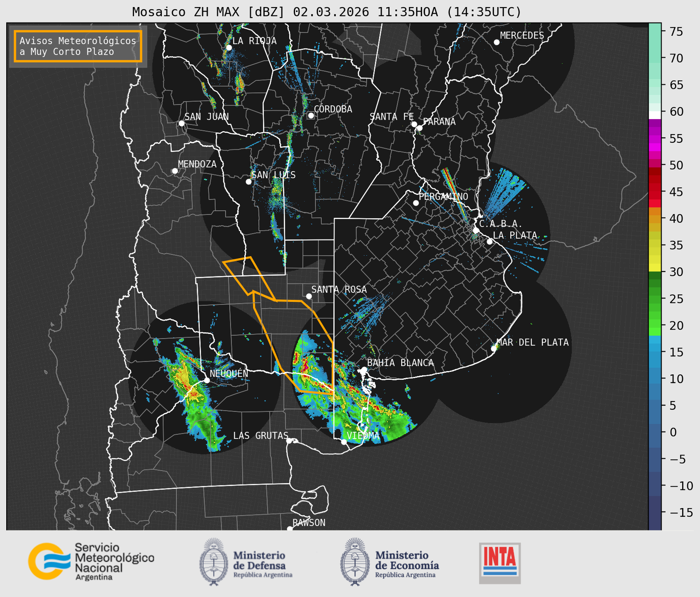Click the PERGAMINO label text
This screenshot has width=700, height=597.
click(x=443, y=196)
